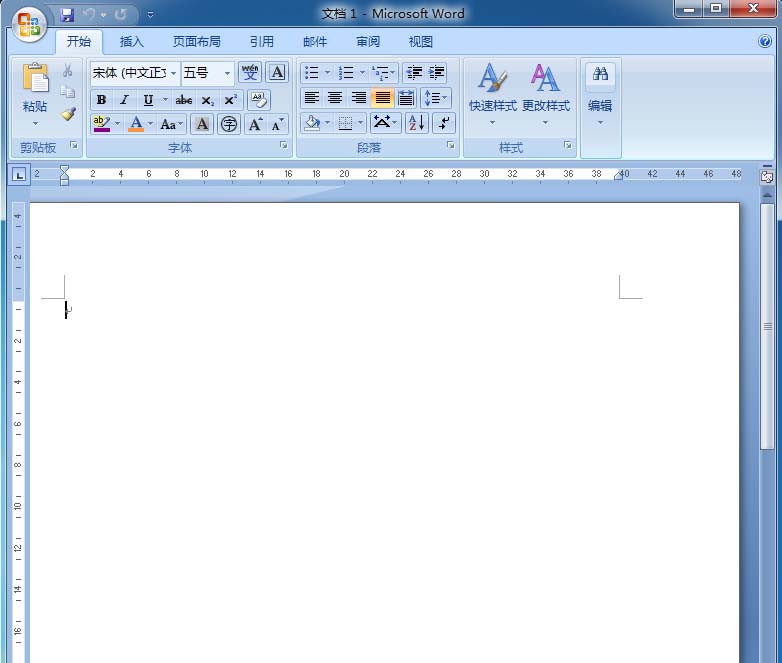The width and height of the screenshot is (782, 663).
Task: Toggle Character Shading A icon
Action: 202,124
